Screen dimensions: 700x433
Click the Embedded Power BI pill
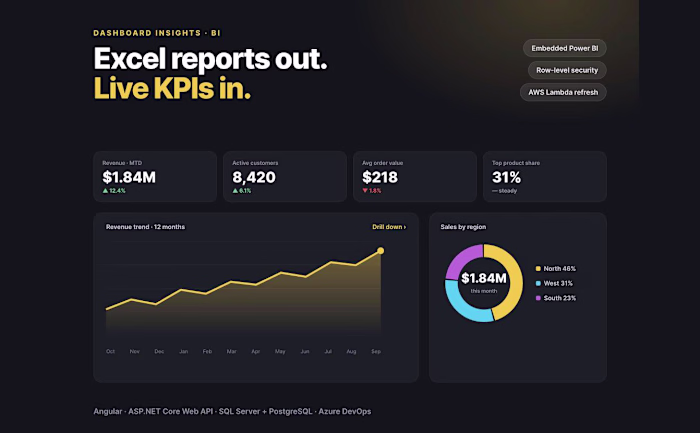[x=564, y=48]
